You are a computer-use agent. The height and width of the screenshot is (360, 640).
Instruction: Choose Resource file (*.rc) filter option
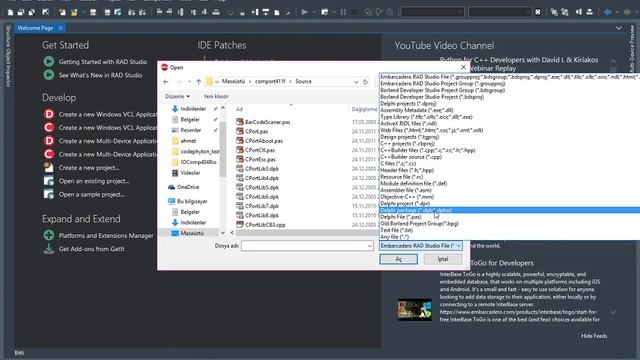pyautogui.click(x=509, y=177)
